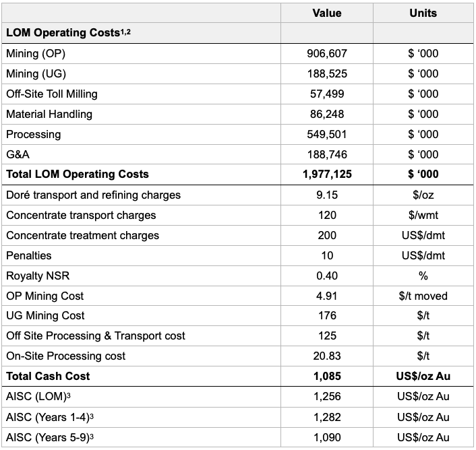Click the 906,607 value cell
The image size is (476, 450).
[x=327, y=54]
